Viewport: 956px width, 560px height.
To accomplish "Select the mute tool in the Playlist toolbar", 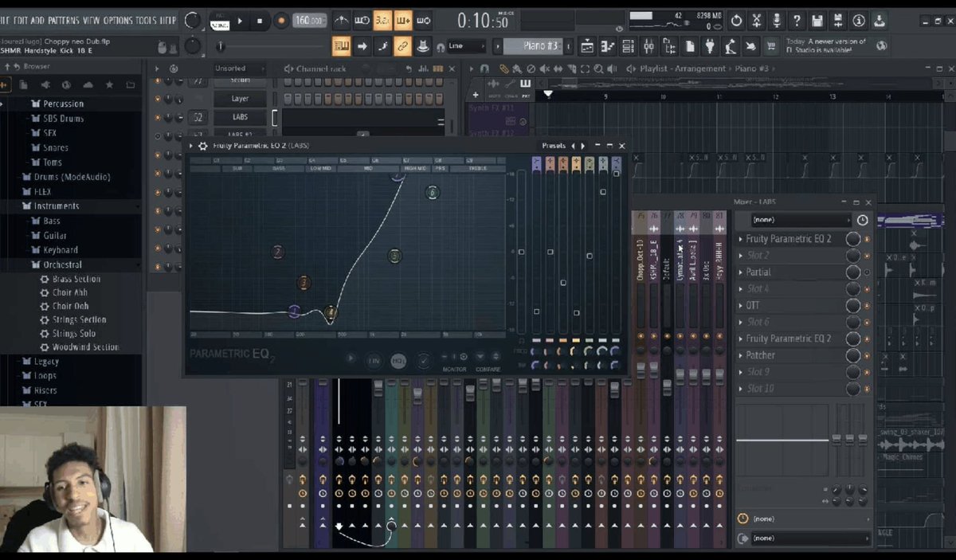I will [544, 69].
